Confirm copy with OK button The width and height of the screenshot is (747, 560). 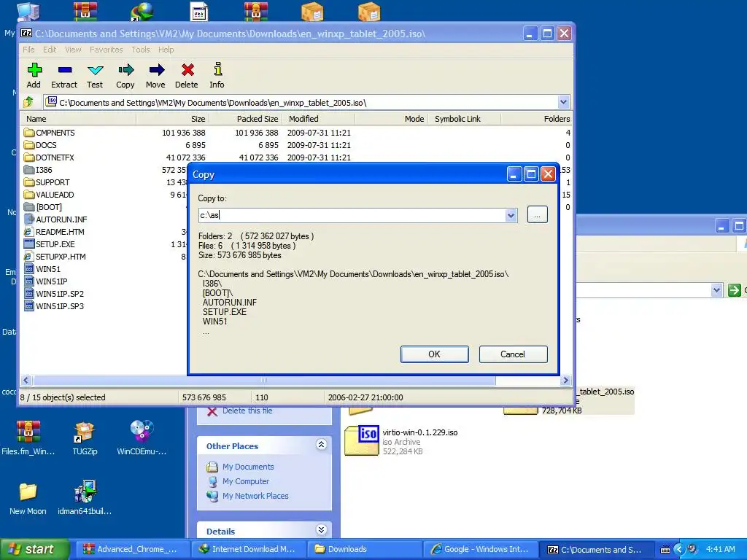tap(435, 354)
